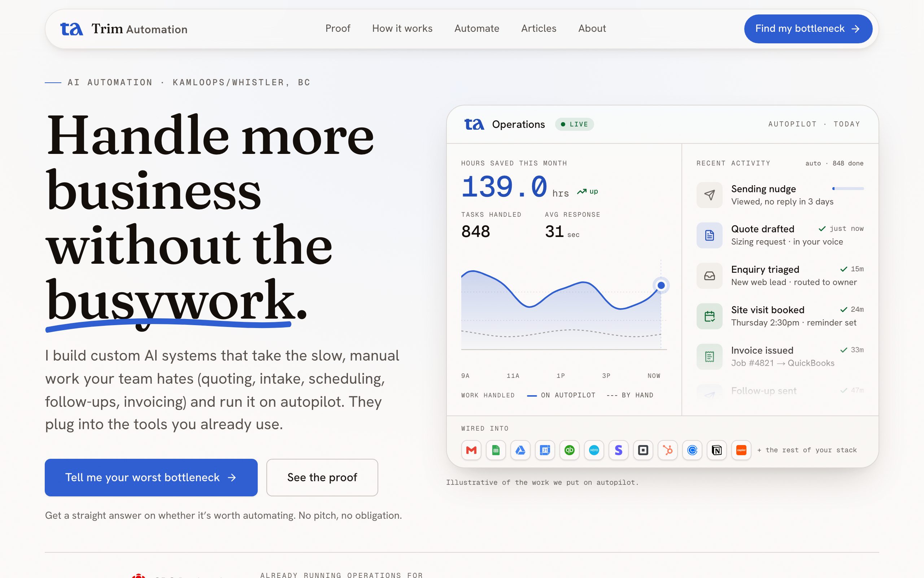Viewport: 924px width, 578px height.
Task: Click the calendar icon beside Site visit booked
Action: (x=709, y=316)
